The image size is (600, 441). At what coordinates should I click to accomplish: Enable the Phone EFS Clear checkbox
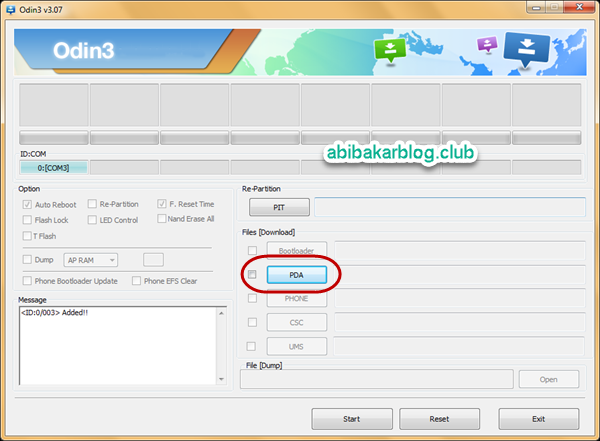[136, 281]
